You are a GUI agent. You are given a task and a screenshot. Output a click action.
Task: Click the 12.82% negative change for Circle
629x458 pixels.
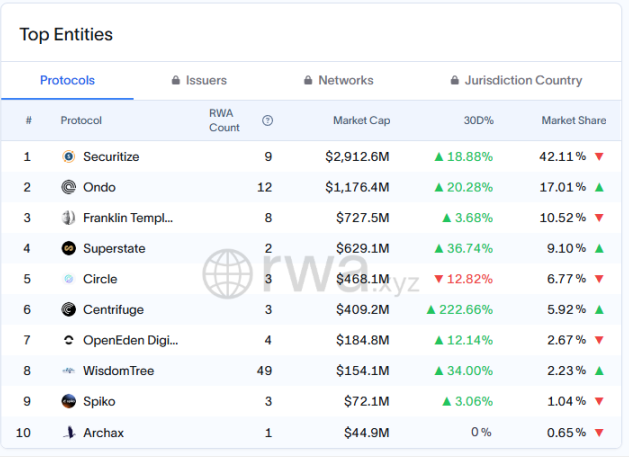point(470,279)
